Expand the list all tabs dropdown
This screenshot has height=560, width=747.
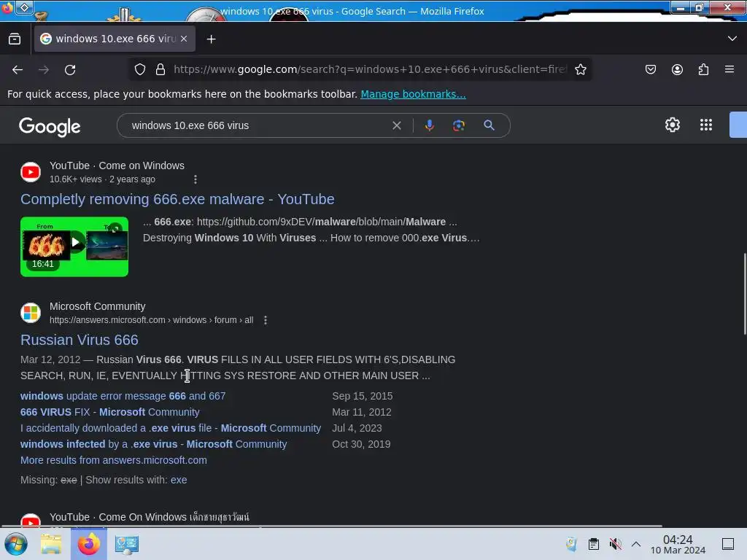732,39
